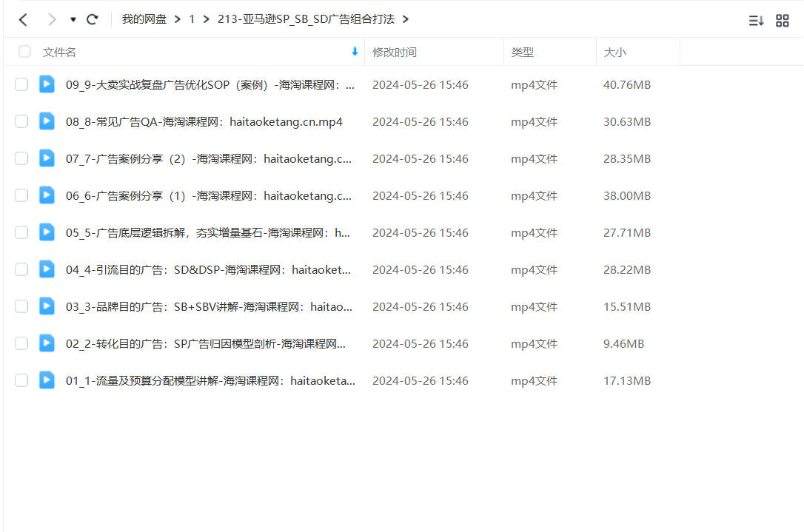Switch to grid view layout
The image size is (804, 532).
(783, 21)
